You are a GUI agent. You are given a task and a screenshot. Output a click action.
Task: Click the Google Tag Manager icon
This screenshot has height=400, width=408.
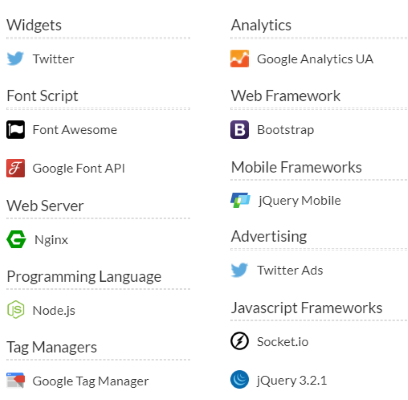(16, 380)
